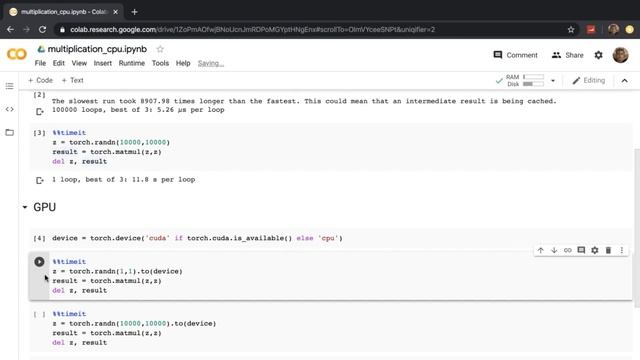Open the code snippets sidebar
640x360 pixels.
coord(9,109)
